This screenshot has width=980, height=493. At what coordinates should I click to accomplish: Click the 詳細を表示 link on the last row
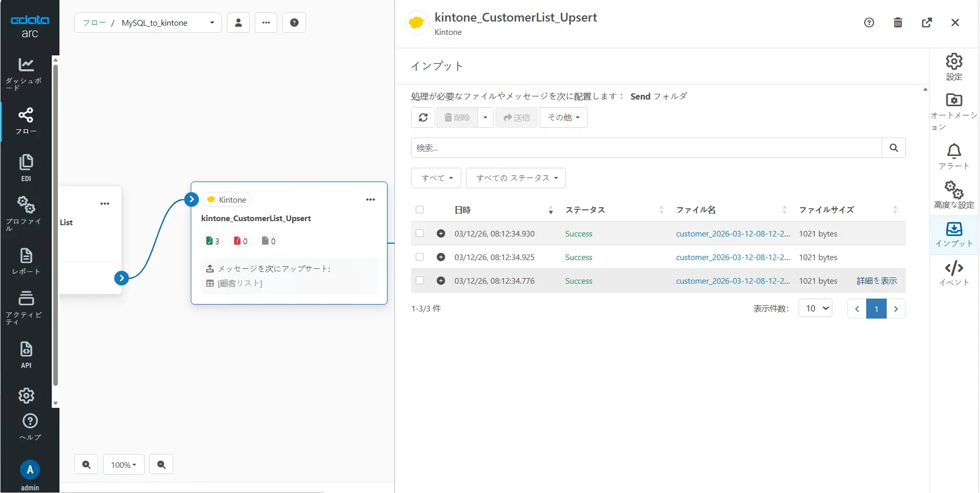click(877, 281)
